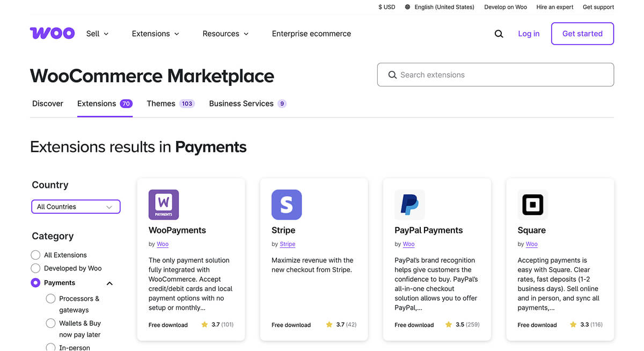Open Get support link

598,7
